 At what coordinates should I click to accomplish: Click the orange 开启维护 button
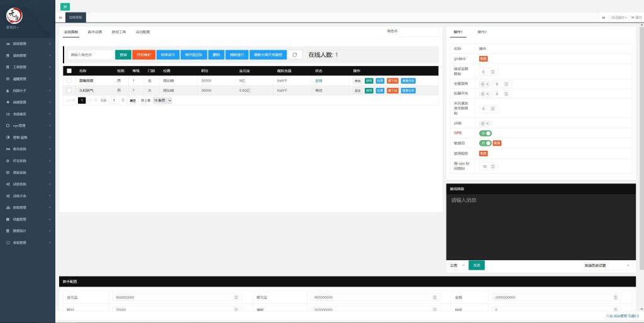pyautogui.click(x=143, y=55)
